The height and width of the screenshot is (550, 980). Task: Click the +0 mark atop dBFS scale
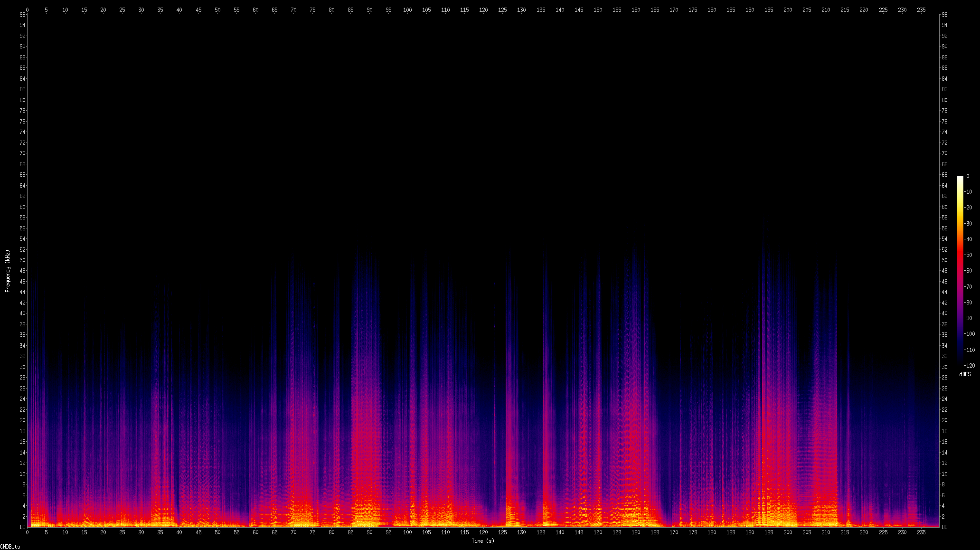point(967,176)
